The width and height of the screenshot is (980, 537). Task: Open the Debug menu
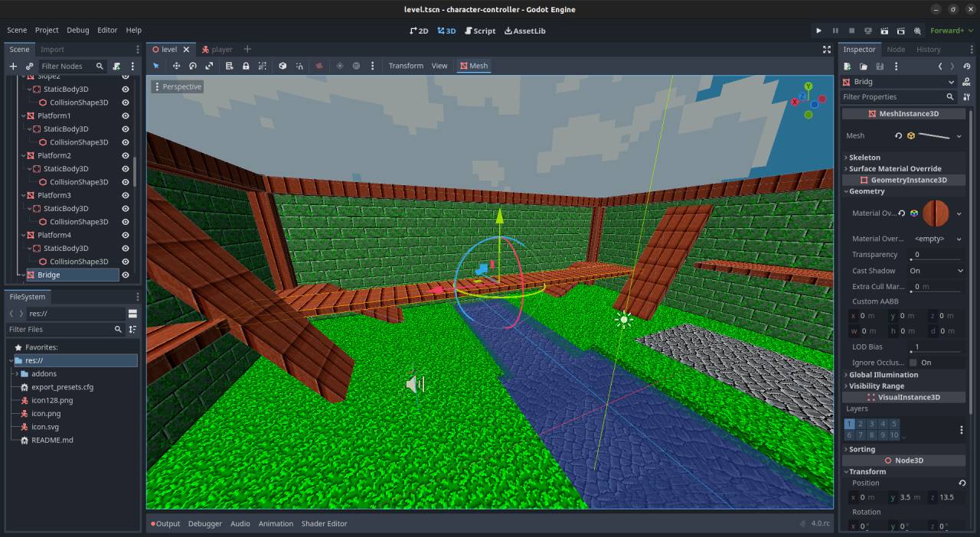pos(77,30)
